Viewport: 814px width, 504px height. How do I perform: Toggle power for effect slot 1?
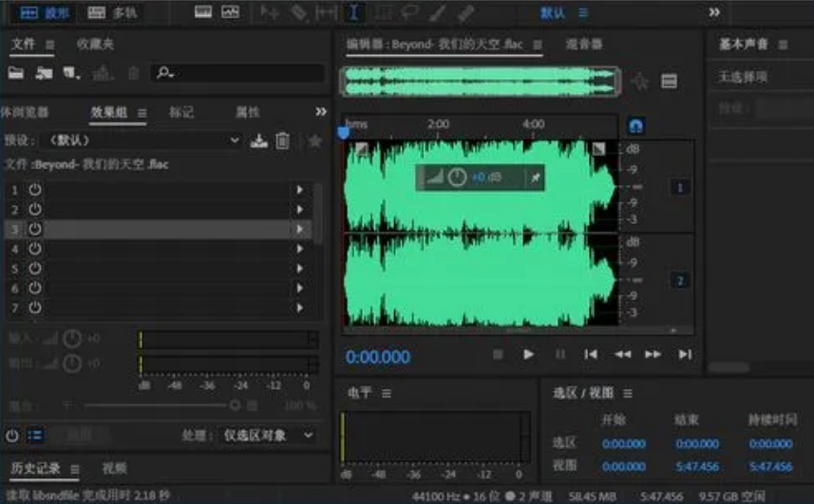pos(35,190)
